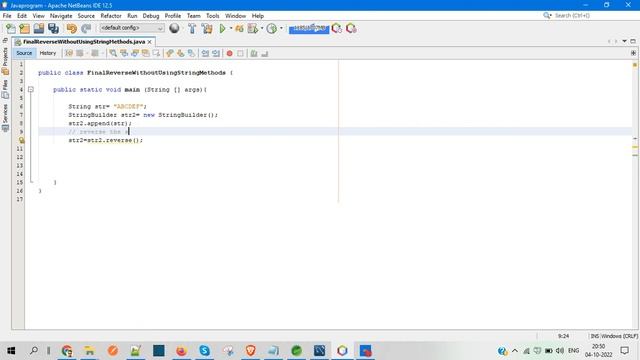Redo the last undone edit
This screenshot has width=640, height=360.
[x=86, y=28]
